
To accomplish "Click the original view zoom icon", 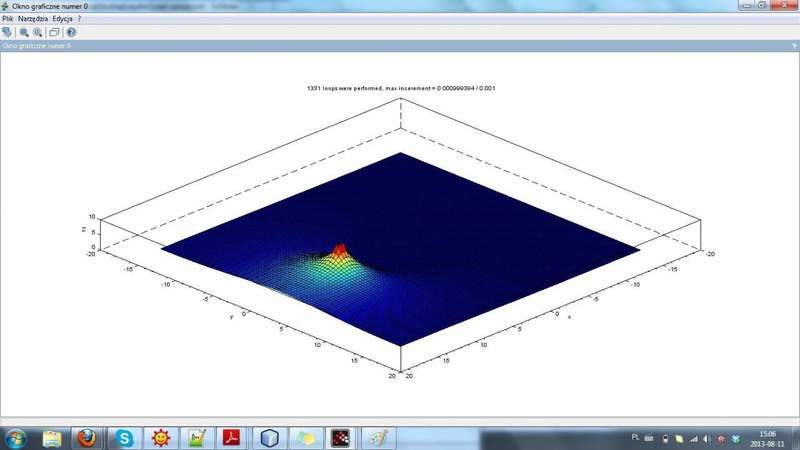I will [38, 32].
